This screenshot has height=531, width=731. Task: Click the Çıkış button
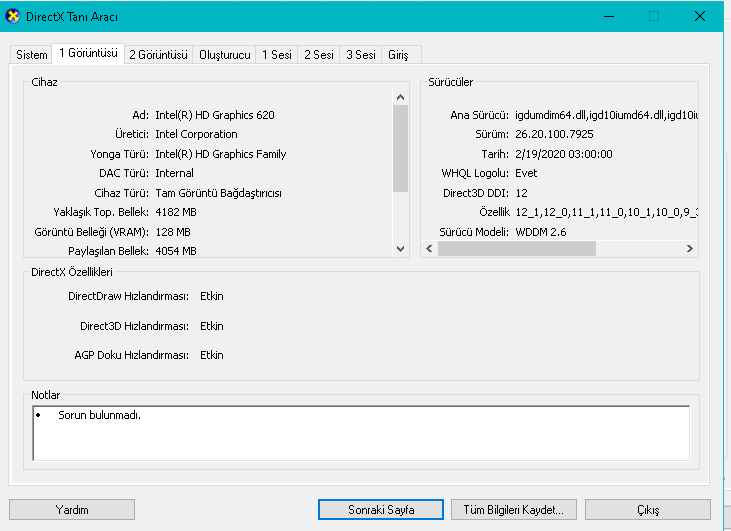click(648, 510)
